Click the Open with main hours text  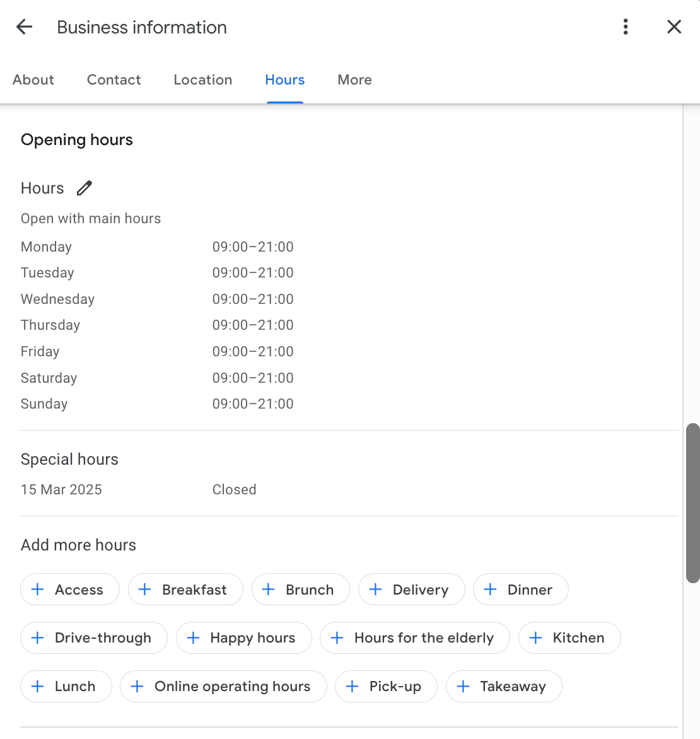91,218
